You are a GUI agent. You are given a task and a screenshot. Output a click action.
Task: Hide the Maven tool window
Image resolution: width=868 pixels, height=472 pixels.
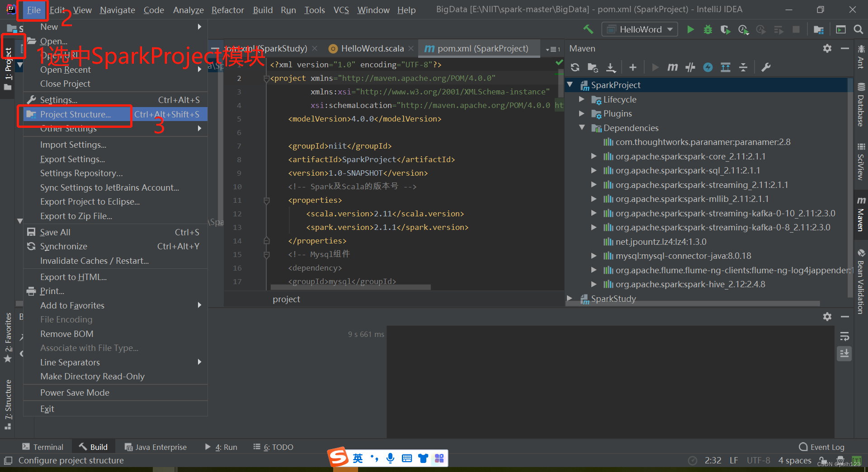click(x=844, y=48)
